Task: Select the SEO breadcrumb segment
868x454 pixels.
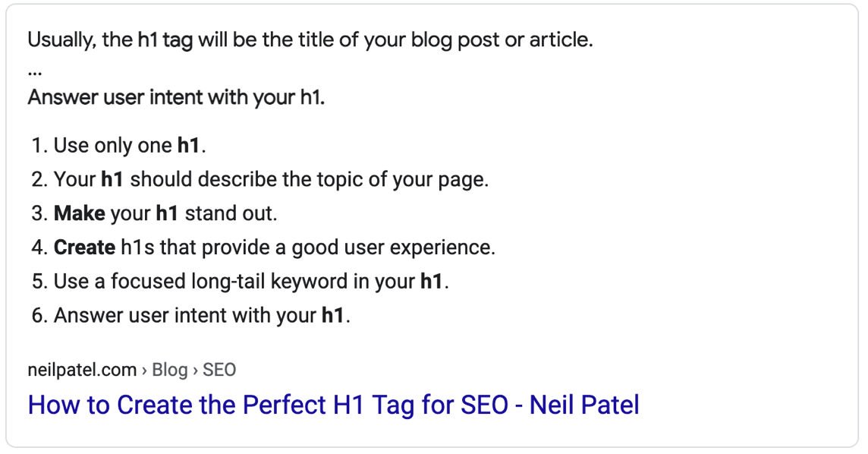Action: point(219,370)
